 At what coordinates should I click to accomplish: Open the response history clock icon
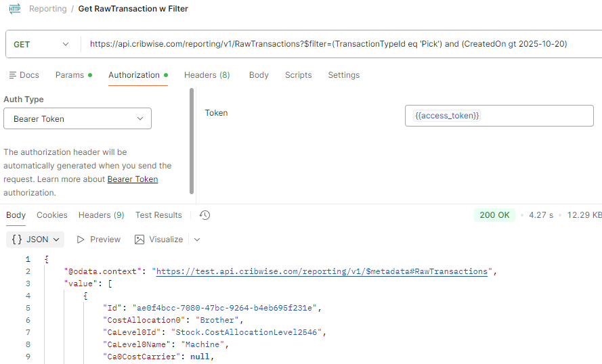[205, 215]
